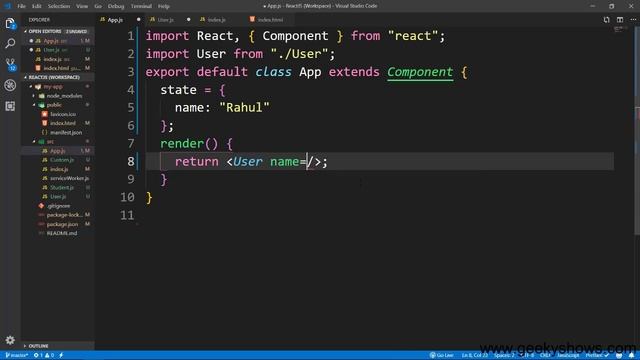Image resolution: width=640 pixels, height=360 pixels.
Task: Open README.md in file tree
Action: 58,233
